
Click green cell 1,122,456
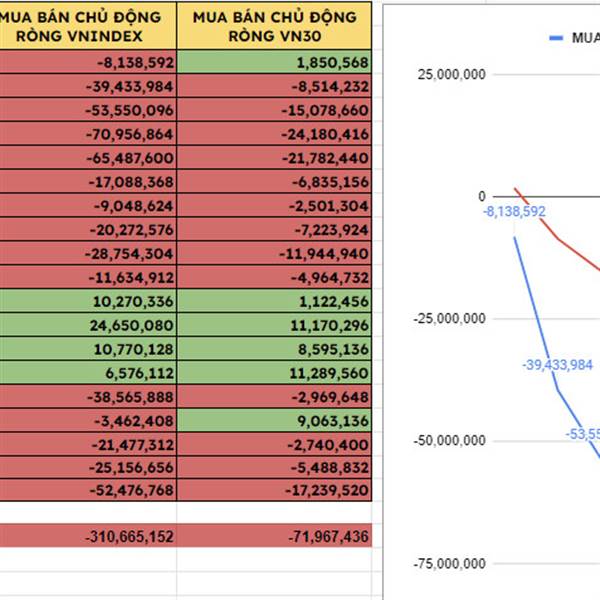274,301
